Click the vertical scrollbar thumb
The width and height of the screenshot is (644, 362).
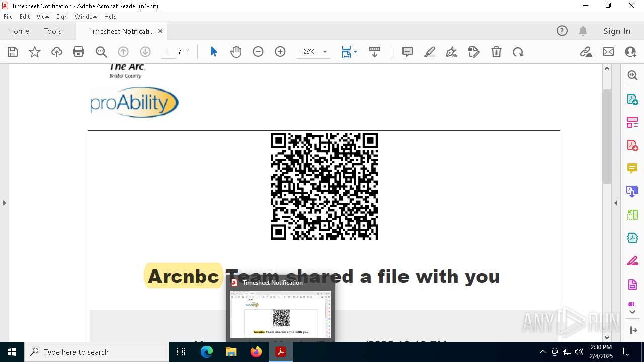607,136
